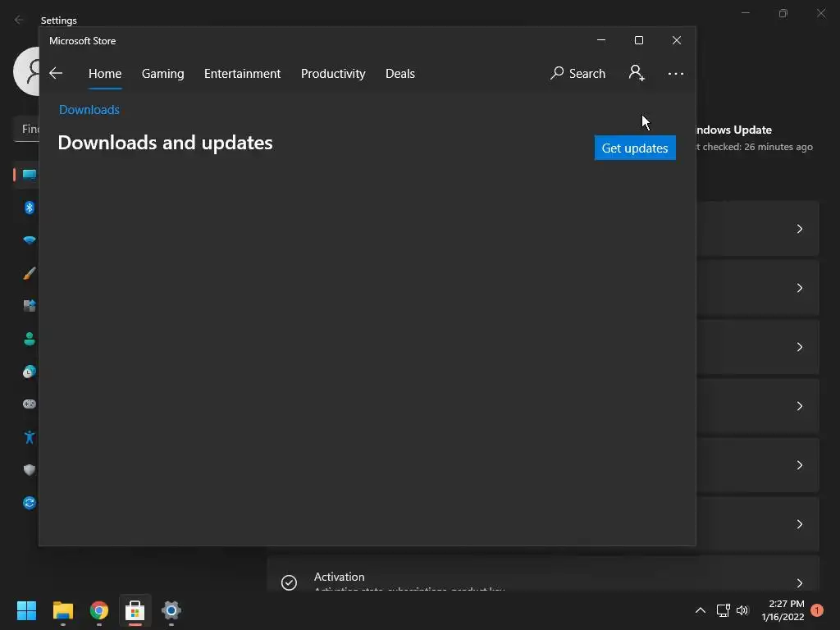840x630 pixels.
Task: Show hidden icons in system tray
Action: [701, 610]
